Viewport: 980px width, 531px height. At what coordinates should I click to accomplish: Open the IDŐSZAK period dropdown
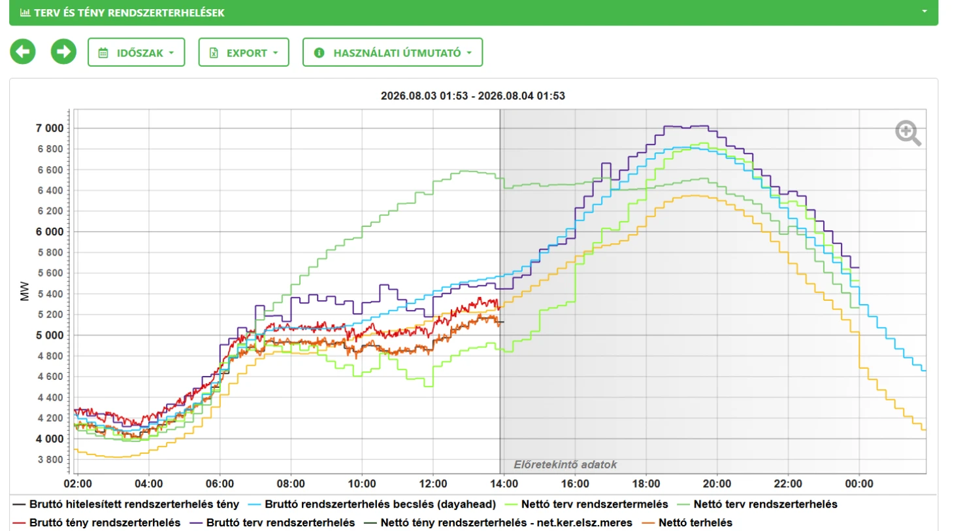[137, 52]
